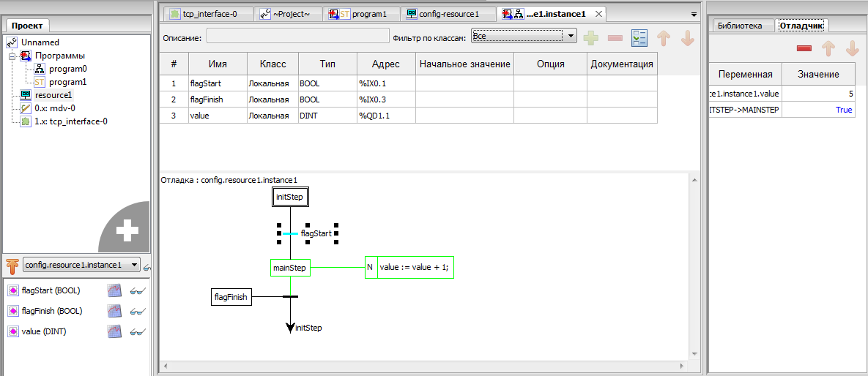Collapse the Программы tree node
Image resolution: width=868 pixels, height=376 pixels.
[12, 56]
